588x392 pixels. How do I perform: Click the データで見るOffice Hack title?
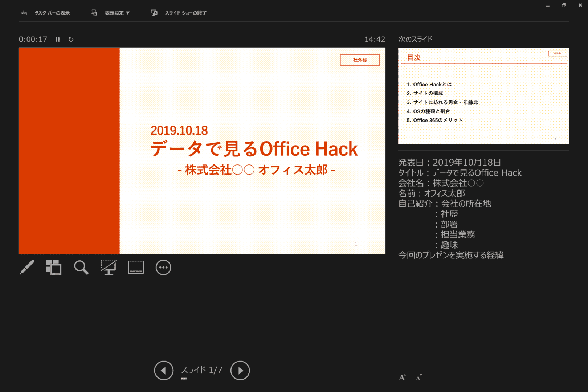coord(254,149)
